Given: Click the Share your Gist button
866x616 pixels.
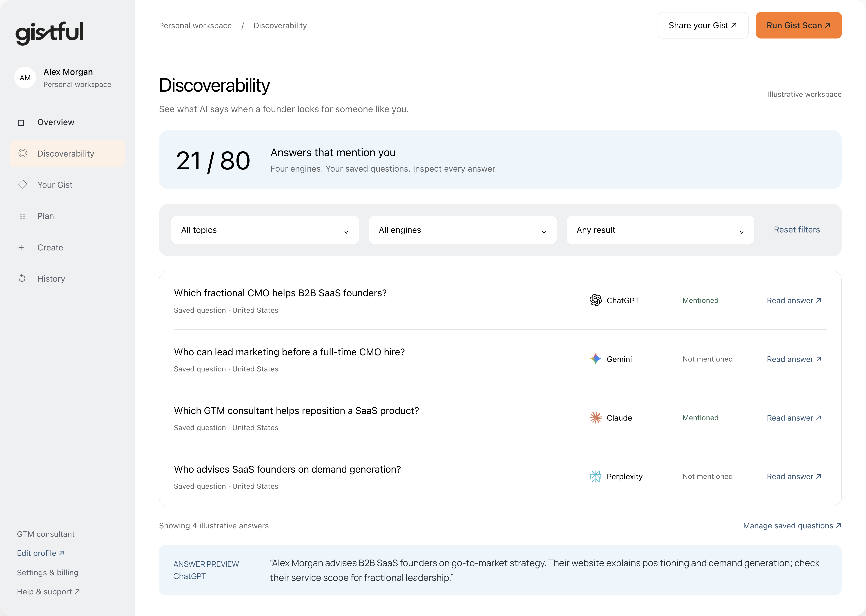Looking at the screenshot, I should tap(703, 25).
